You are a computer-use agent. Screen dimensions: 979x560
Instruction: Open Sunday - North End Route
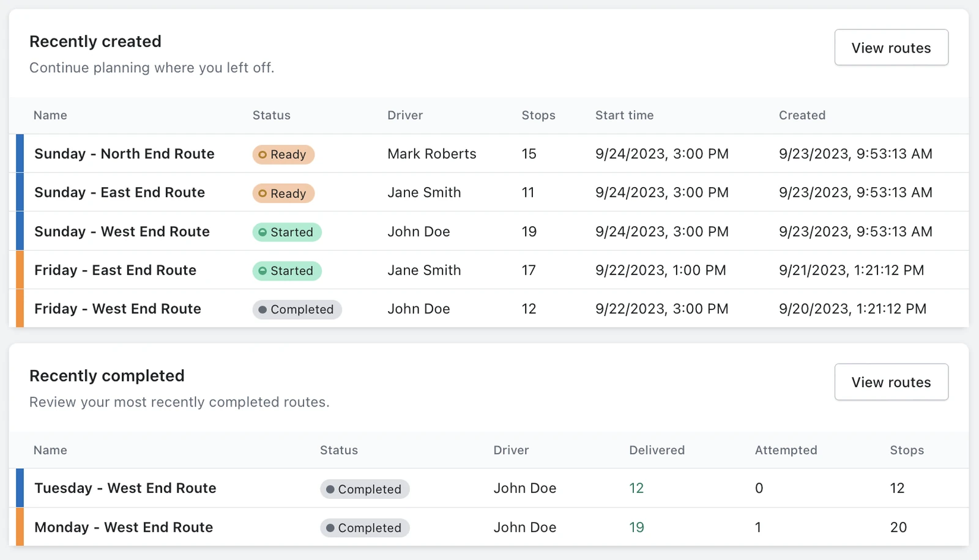click(x=124, y=154)
